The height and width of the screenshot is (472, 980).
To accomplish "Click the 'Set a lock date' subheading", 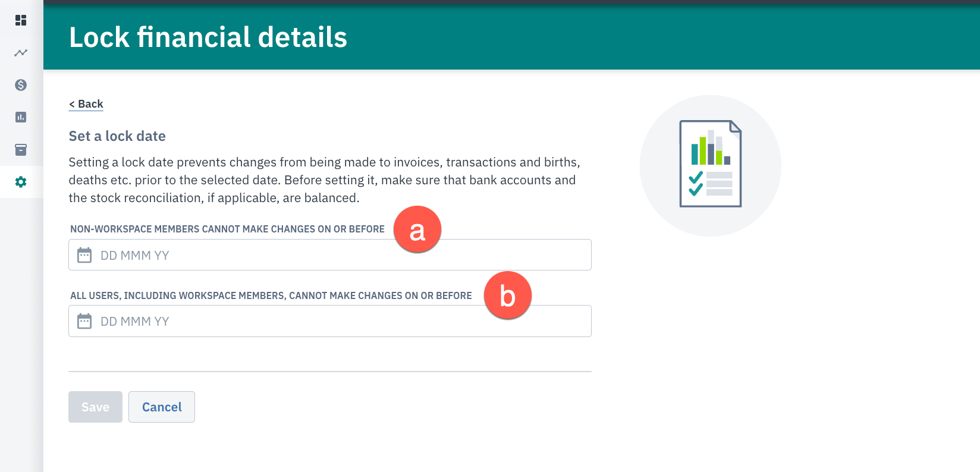I will click(117, 136).
